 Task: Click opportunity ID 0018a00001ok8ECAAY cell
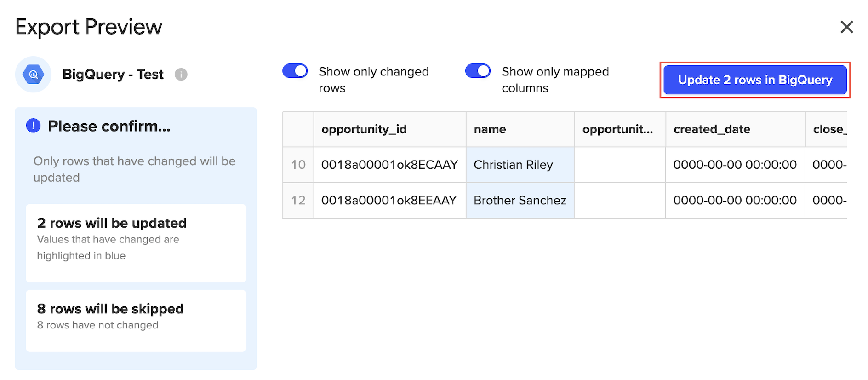[389, 165]
